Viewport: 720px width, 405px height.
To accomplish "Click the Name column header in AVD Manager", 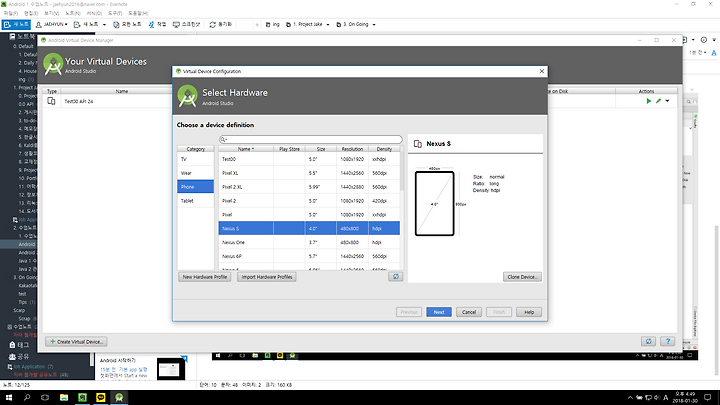I will coord(122,91).
